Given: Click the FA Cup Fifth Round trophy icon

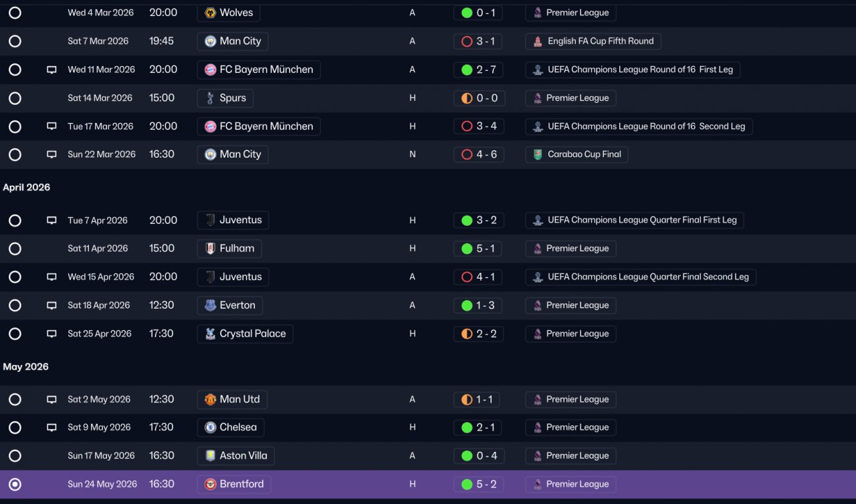Looking at the screenshot, I should pyautogui.click(x=538, y=41).
